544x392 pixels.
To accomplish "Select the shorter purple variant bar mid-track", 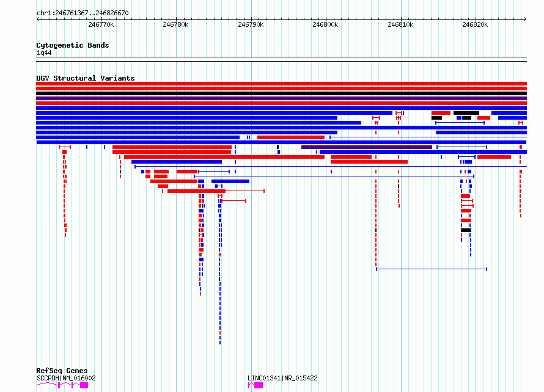I will tap(367, 147).
